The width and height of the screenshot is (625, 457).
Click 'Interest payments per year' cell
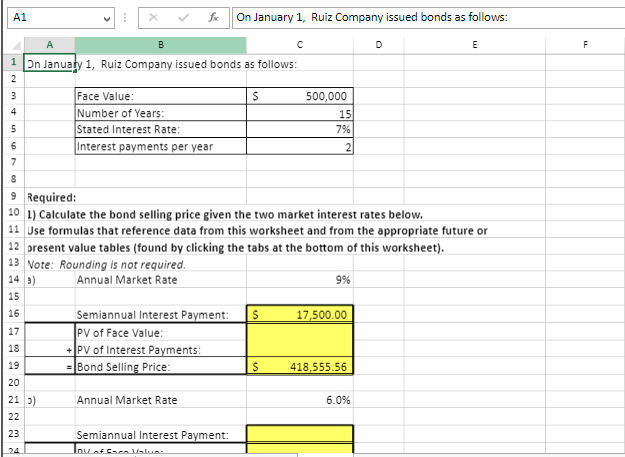[161, 146]
